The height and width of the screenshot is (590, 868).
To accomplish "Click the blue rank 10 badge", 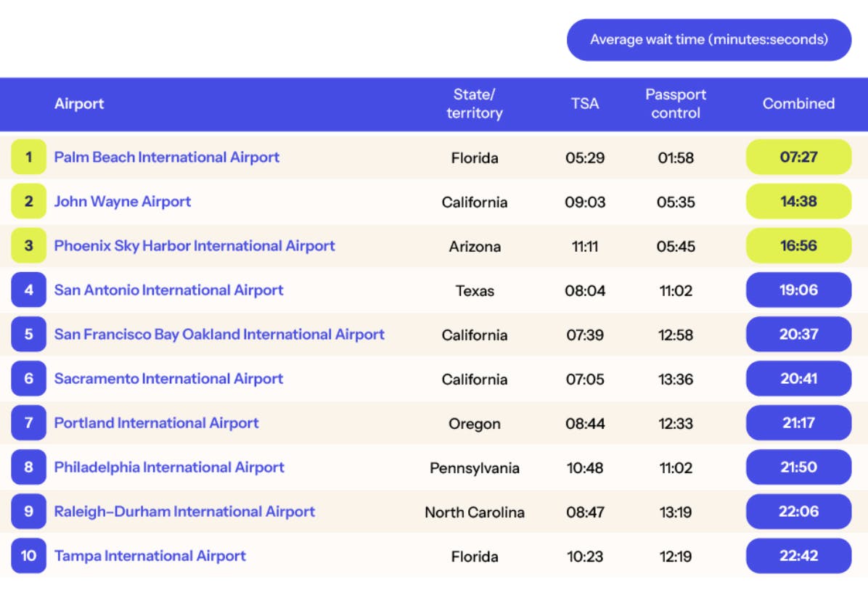I will [28, 556].
